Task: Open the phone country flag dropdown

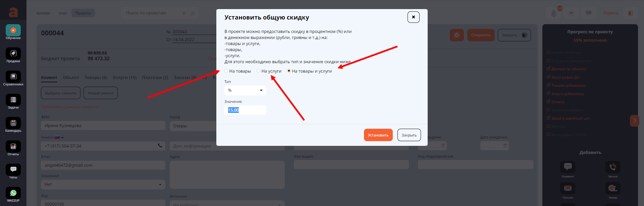Action: coord(59,137)
